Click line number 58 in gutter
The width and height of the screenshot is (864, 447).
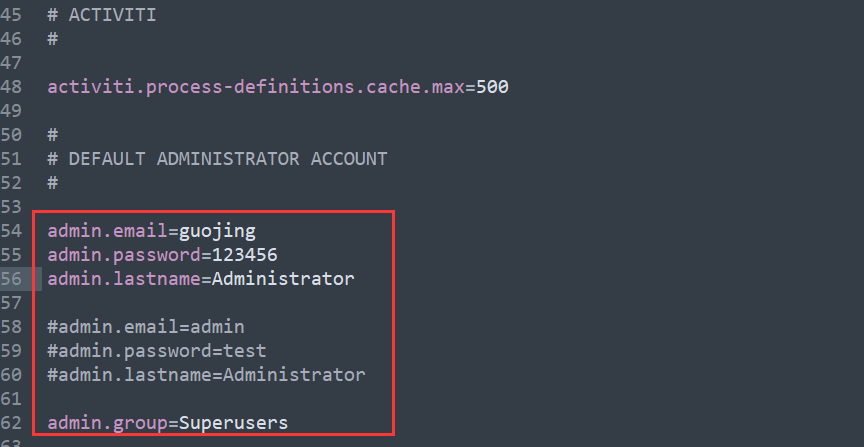pos(11,327)
